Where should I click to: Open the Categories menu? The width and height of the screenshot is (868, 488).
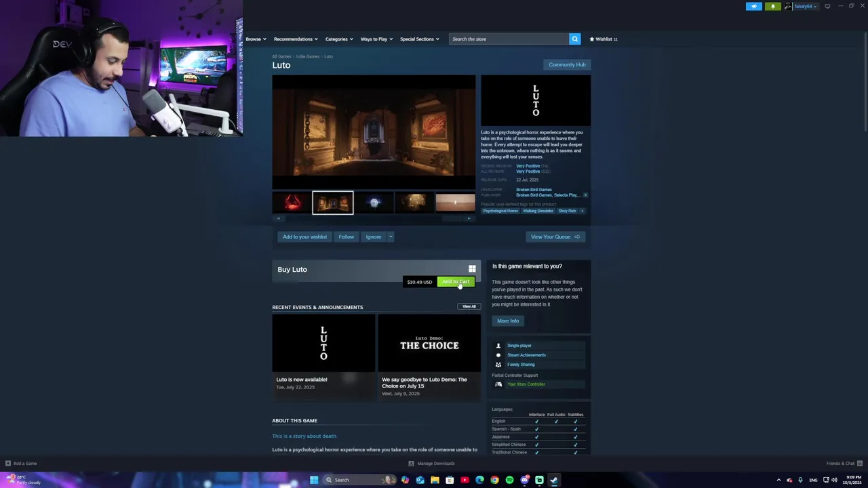point(339,39)
